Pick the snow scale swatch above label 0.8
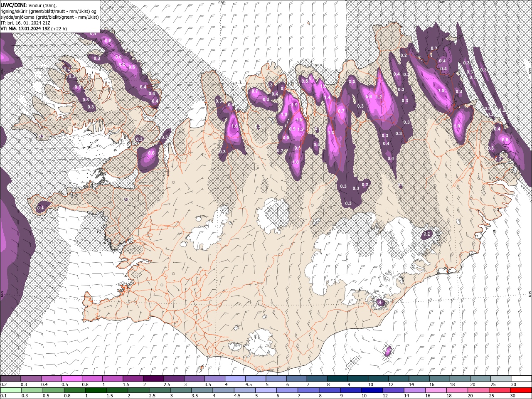 click(x=92, y=379)
